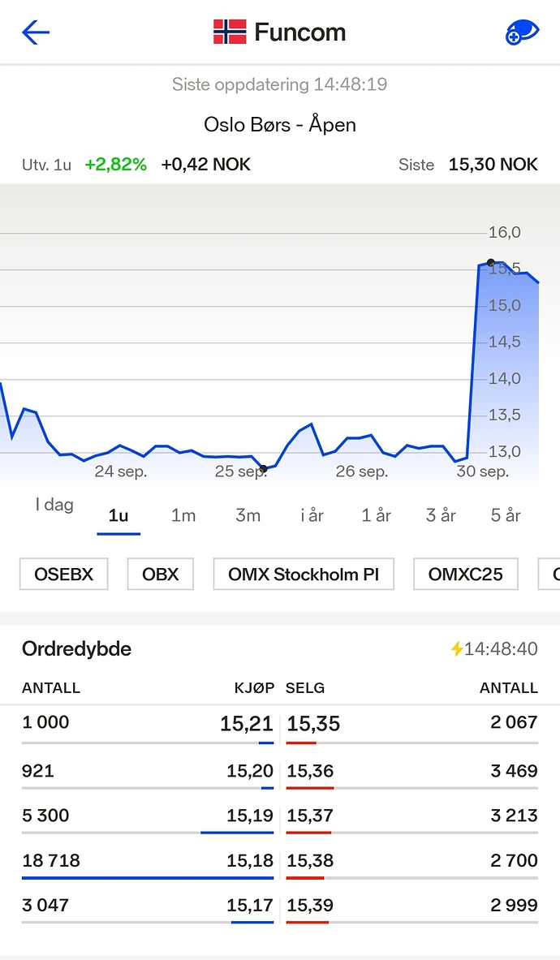560x960 pixels.
Task: Tap buy quantity 921
Action: [38, 771]
